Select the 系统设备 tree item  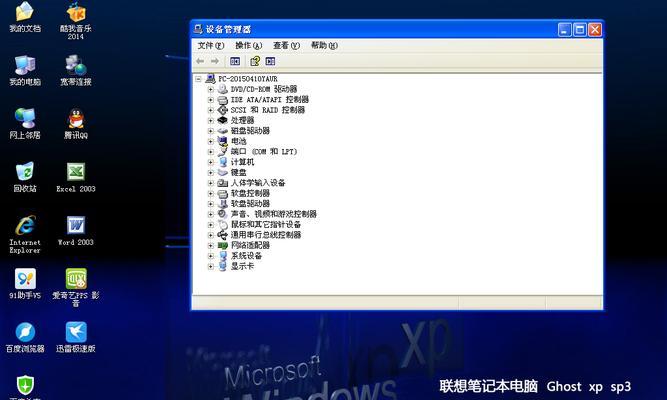tap(246, 256)
